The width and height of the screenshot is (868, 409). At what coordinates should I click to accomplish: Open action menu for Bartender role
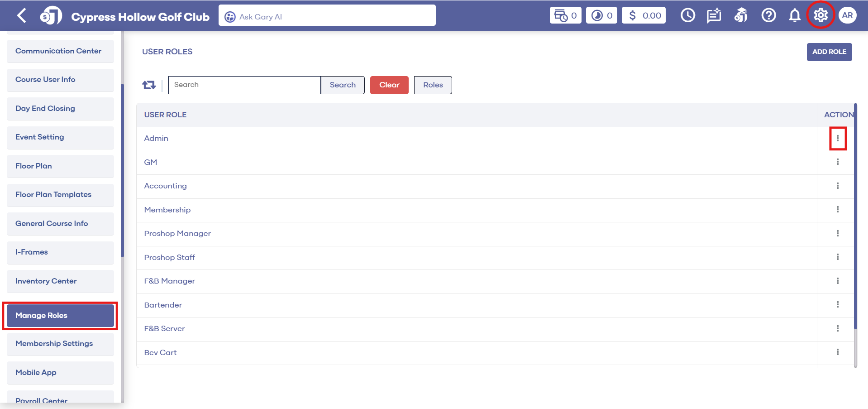tap(837, 304)
